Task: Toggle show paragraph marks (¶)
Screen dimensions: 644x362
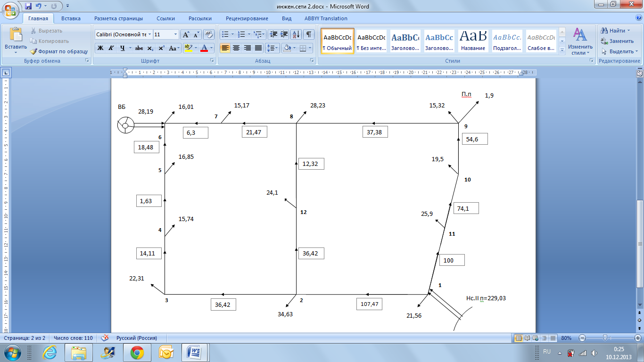Action: pos(309,34)
